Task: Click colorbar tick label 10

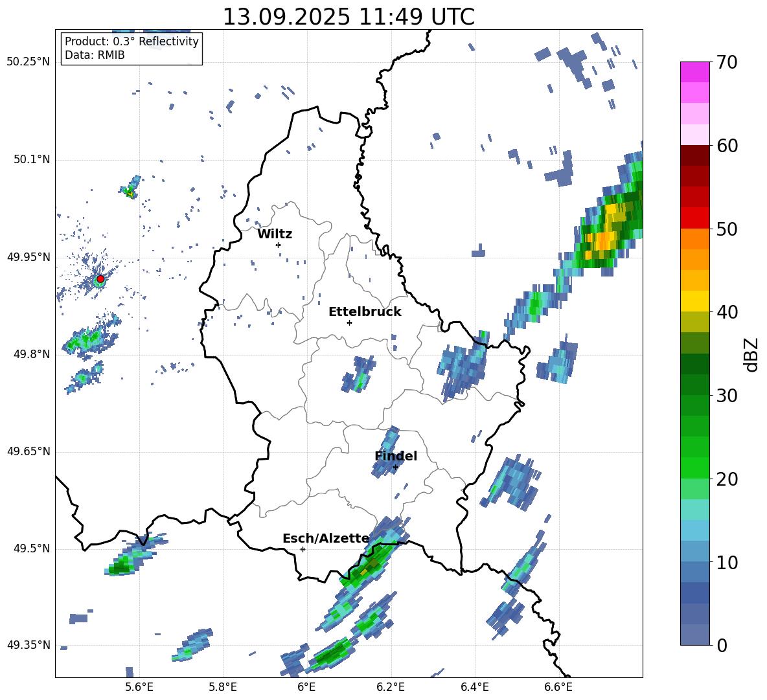Action: pyautogui.click(x=727, y=563)
